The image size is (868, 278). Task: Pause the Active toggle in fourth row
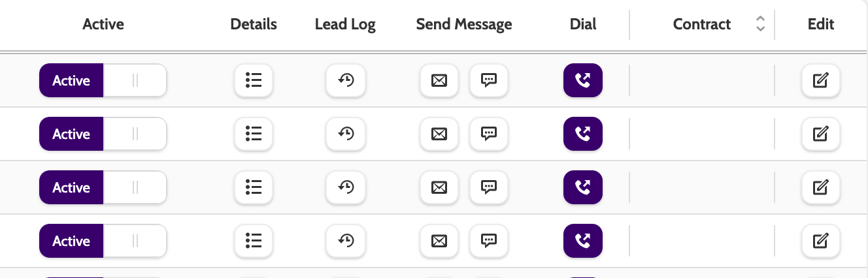[x=135, y=241]
